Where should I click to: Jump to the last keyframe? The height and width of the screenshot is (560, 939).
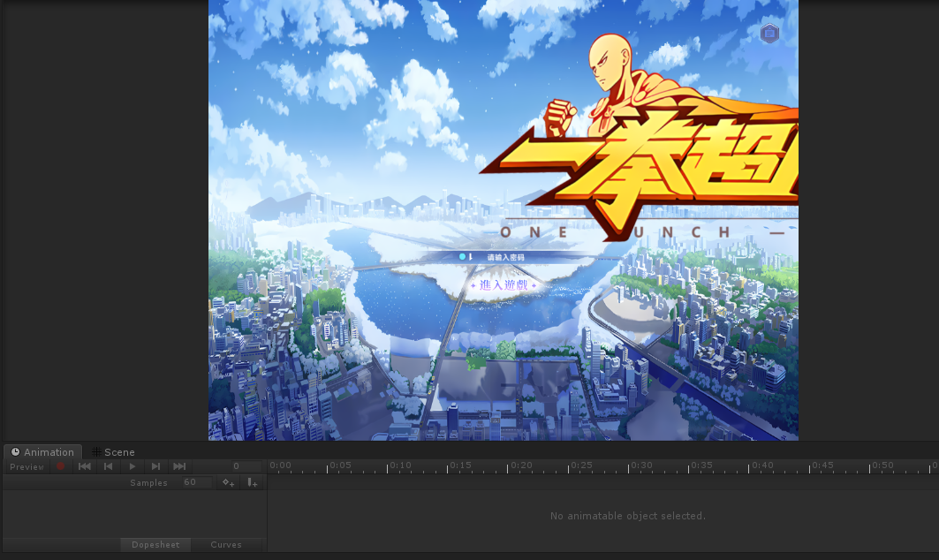pyautogui.click(x=179, y=466)
